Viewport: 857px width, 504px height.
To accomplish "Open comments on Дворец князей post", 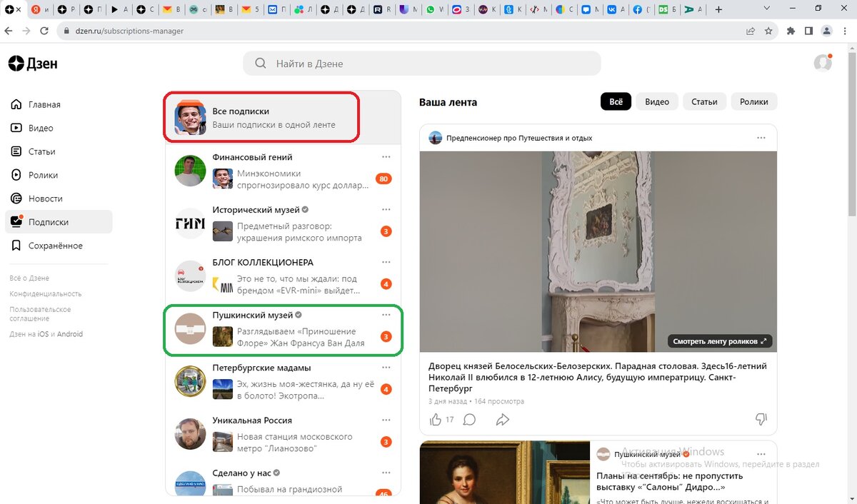I will (469, 419).
